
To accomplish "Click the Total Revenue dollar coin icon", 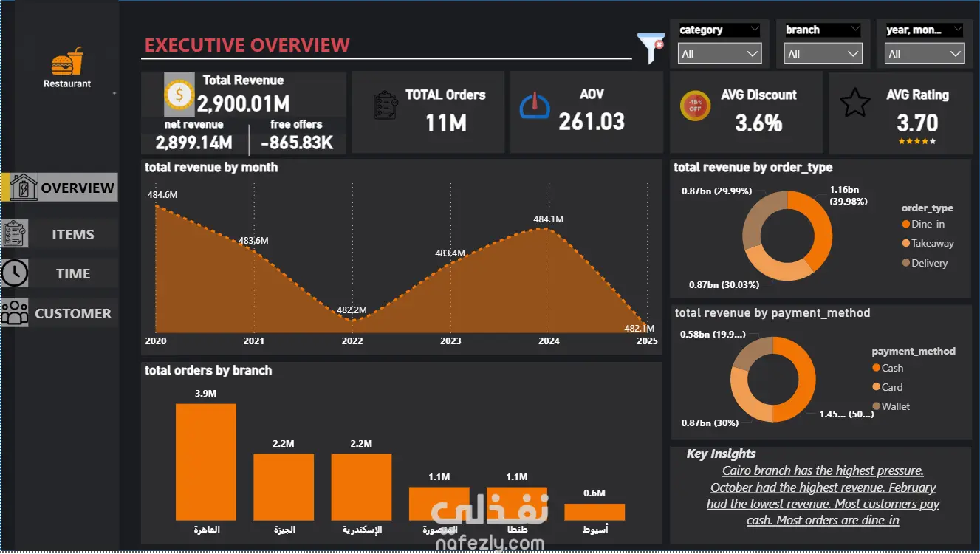I will pyautogui.click(x=178, y=94).
